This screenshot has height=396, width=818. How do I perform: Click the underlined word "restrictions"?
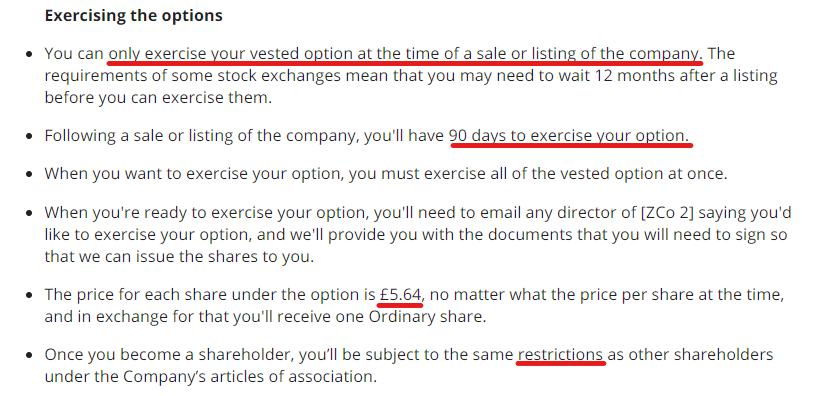pyautogui.click(x=560, y=355)
